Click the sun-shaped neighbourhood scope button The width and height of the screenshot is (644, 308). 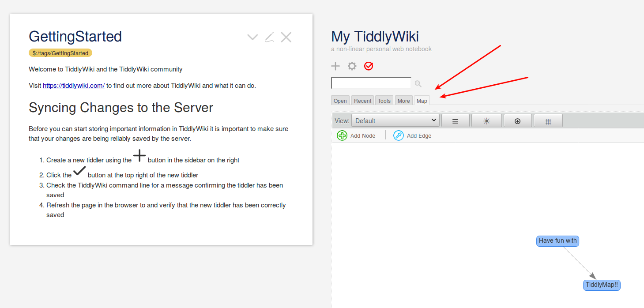click(x=486, y=121)
